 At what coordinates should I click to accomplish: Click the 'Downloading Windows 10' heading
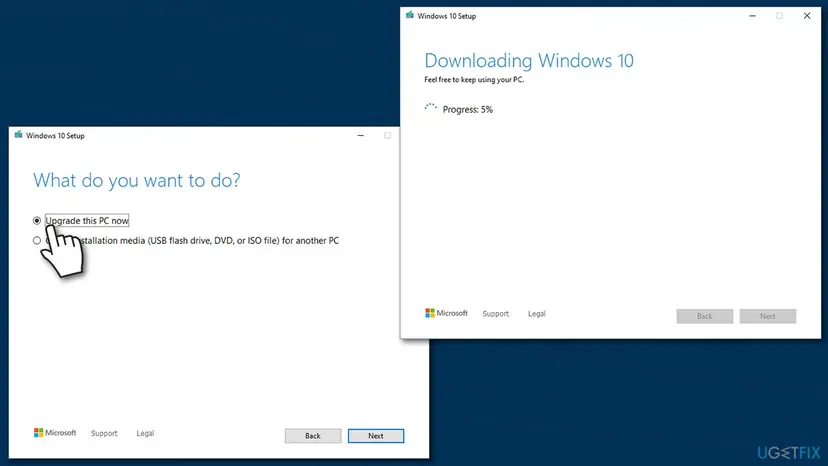529,61
